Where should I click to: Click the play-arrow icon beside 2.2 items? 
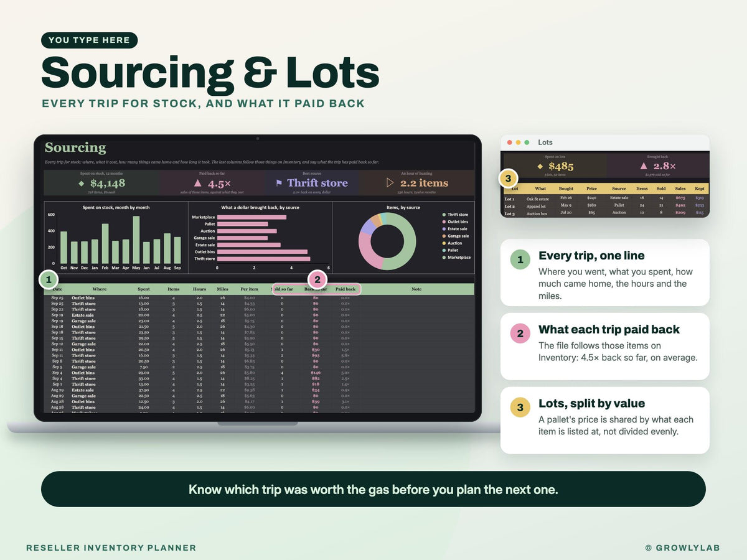tap(390, 183)
